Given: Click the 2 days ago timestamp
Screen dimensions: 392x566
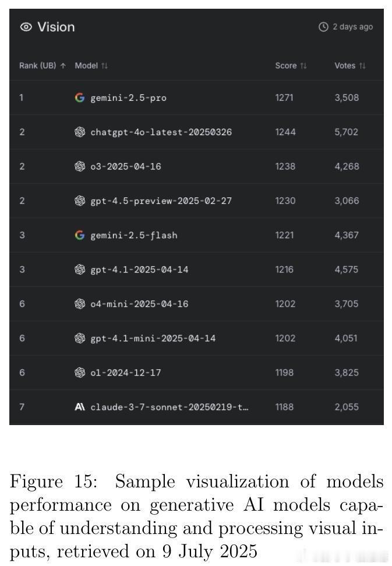Looking at the screenshot, I should click(352, 27).
